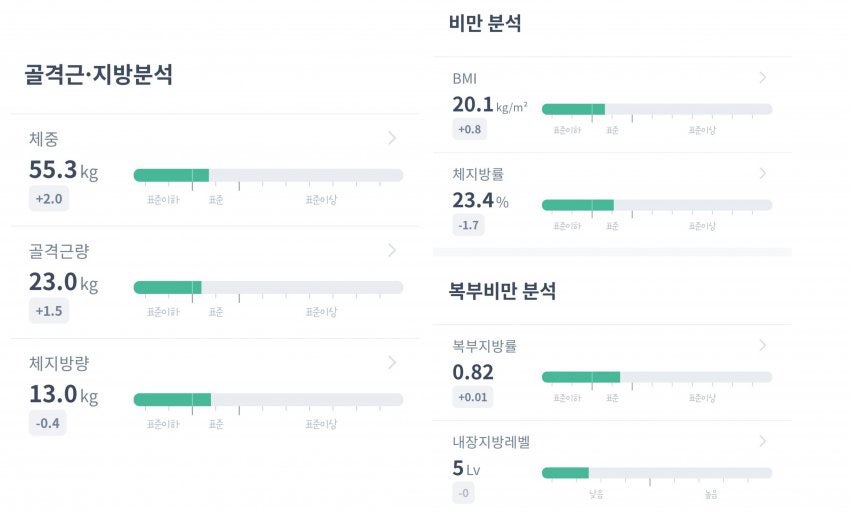Click the 복부비만 분석 section heading
Viewport: 850px width, 512px height.
pos(502,292)
